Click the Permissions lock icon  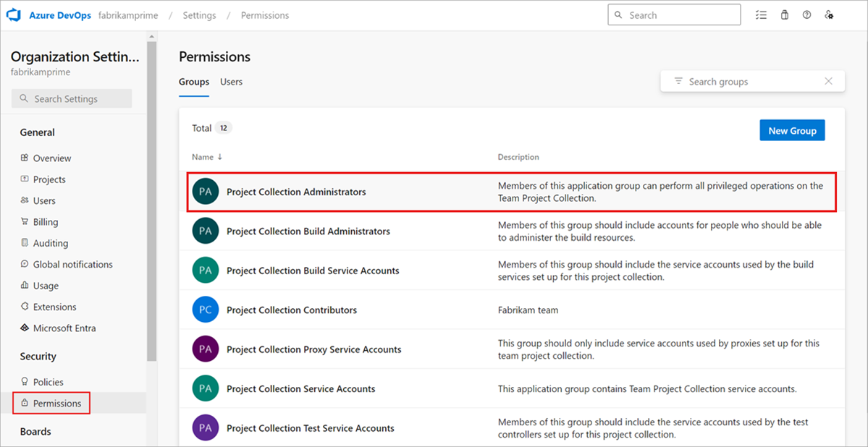24,404
